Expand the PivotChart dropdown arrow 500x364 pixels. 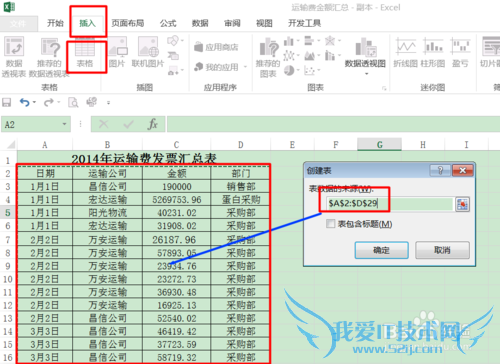[366, 73]
